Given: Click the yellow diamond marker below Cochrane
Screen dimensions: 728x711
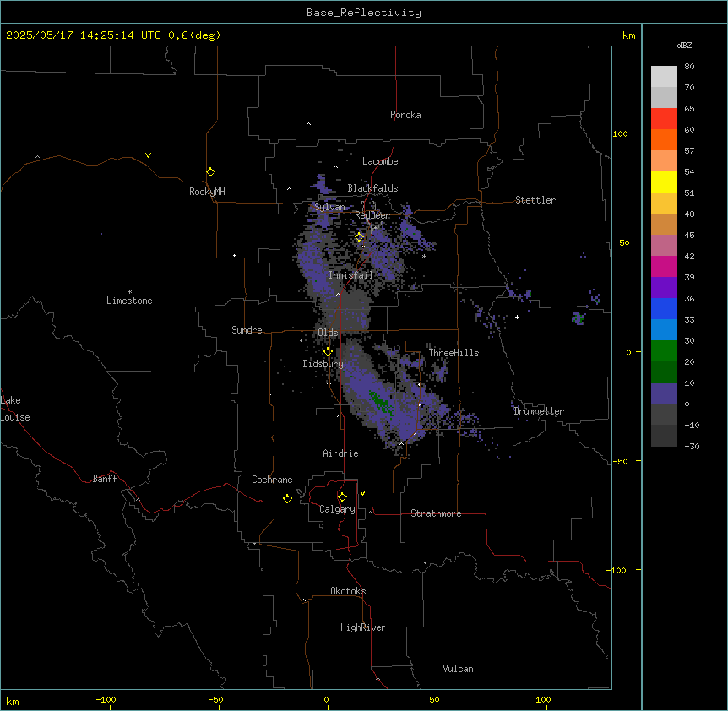Looking at the screenshot, I should [x=287, y=498].
